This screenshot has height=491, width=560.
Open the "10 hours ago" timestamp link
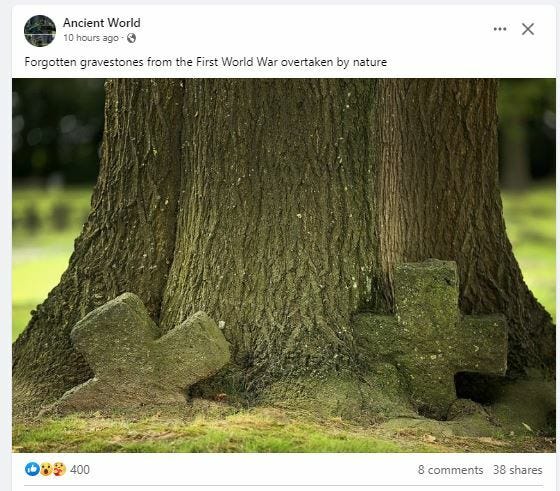tap(91, 38)
